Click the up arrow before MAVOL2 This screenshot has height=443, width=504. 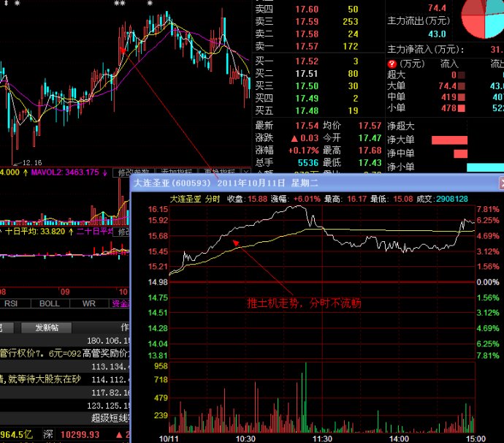(26, 173)
